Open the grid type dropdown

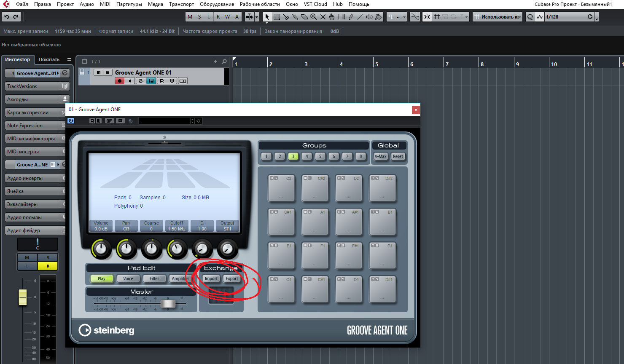(x=497, y=17)
